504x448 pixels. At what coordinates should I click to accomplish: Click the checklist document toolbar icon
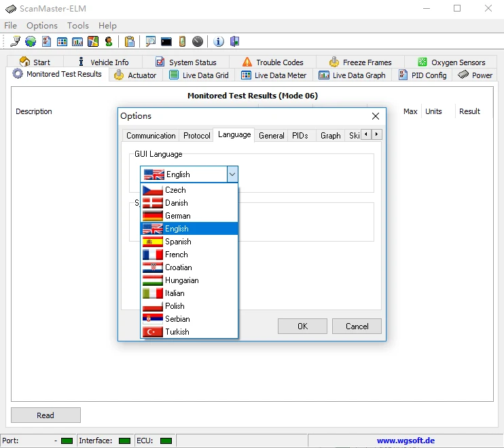pyautogui.click(x=46, y=41)
